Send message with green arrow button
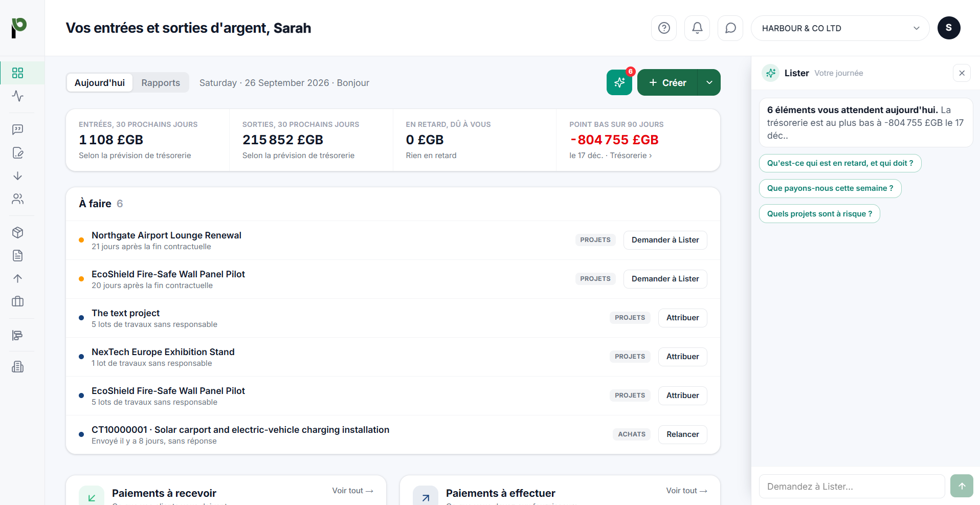 [x=962, y=486]
